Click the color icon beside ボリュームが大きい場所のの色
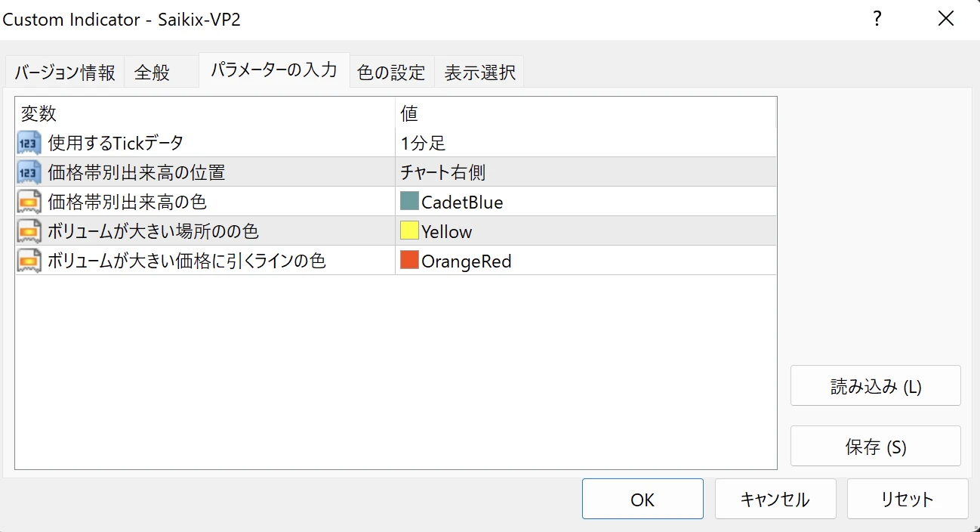Screen dimensions: 980x532 (29, 231)
